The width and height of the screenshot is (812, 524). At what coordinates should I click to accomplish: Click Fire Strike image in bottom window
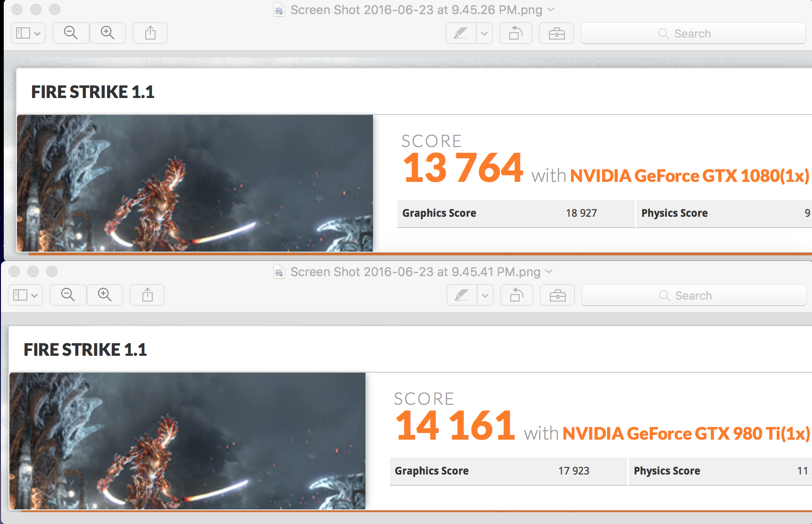click(x=187, y=441)
